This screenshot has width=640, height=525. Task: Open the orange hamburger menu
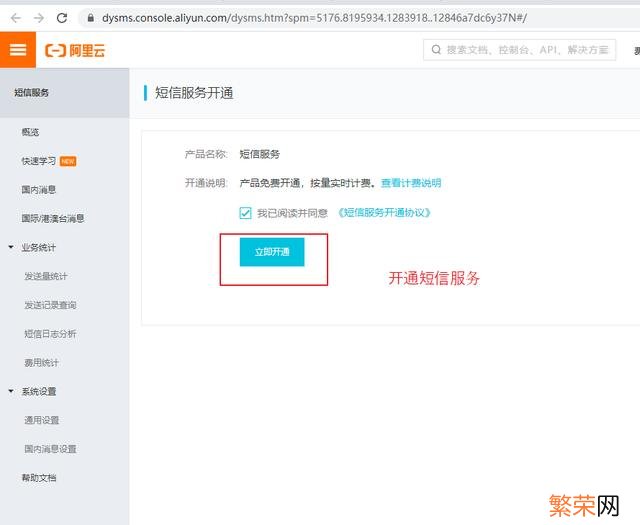(x=18, y=50)
